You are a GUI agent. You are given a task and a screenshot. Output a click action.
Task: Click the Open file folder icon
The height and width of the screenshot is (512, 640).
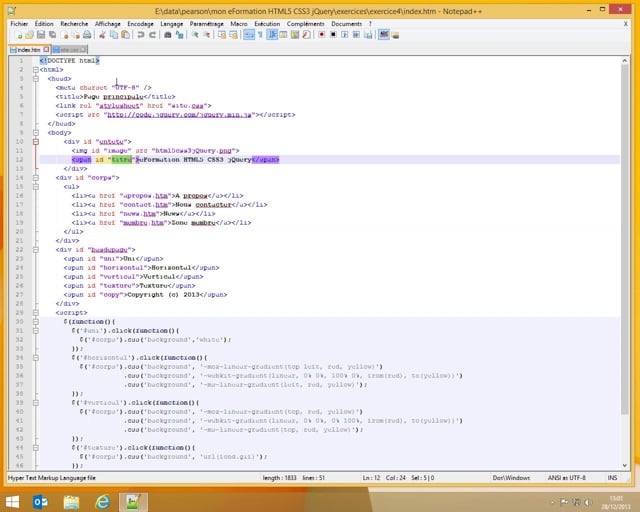pyautogui.click(x=29, y=35)
